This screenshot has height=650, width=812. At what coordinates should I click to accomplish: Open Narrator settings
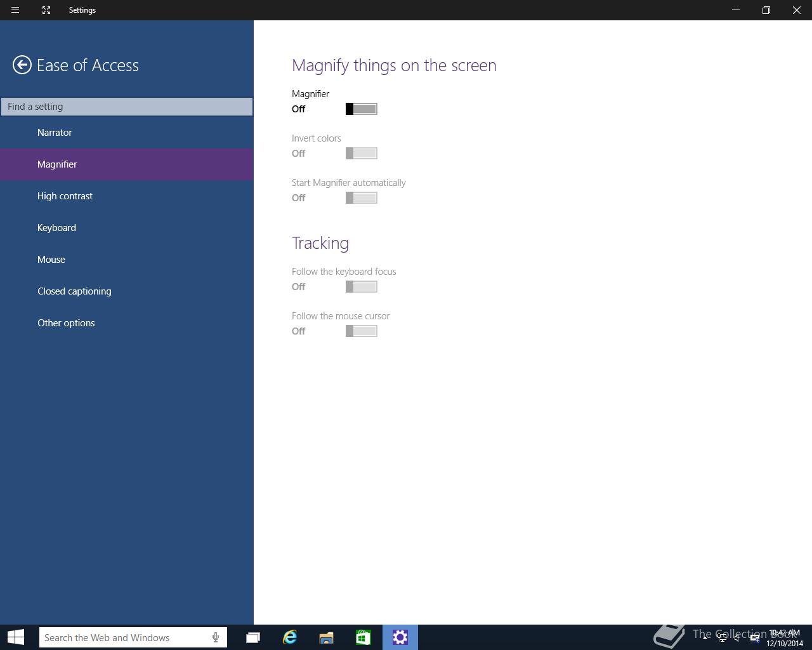pos(127,133)
